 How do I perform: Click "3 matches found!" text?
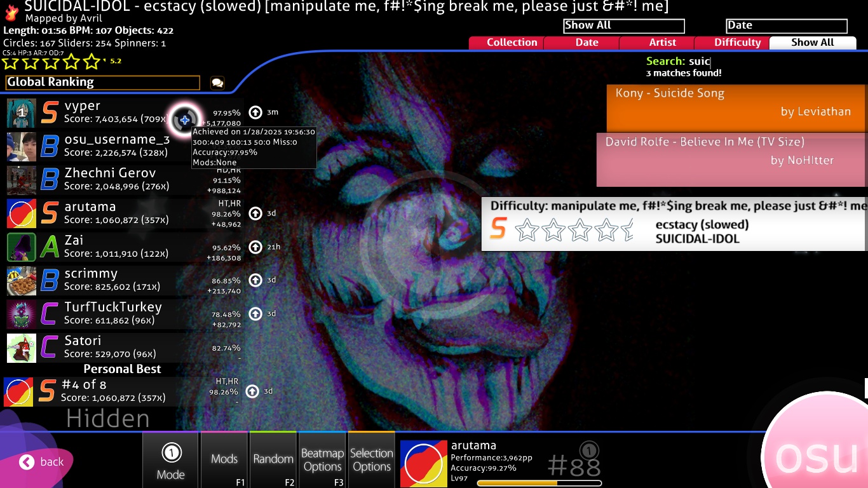click(684, 73)
